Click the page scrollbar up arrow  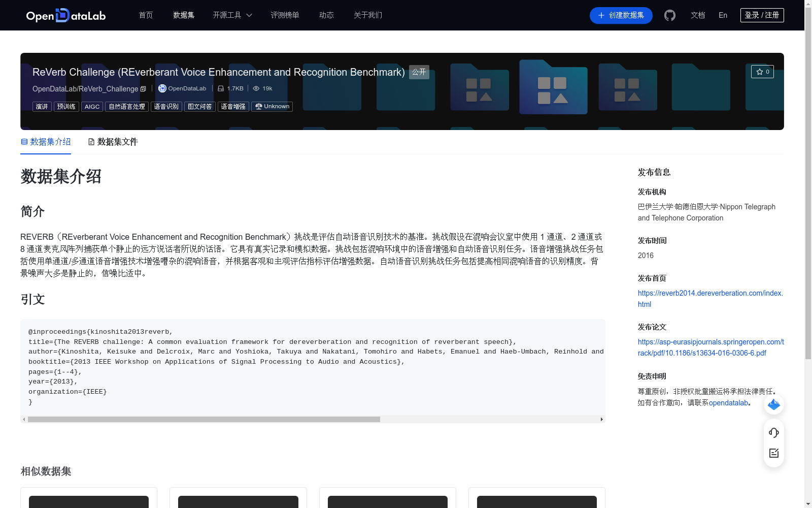pyautogui.click(x=808, y=4)
